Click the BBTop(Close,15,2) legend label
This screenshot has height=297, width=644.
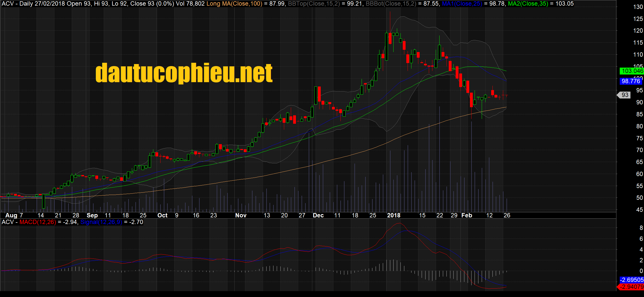(x=314, y=4)
